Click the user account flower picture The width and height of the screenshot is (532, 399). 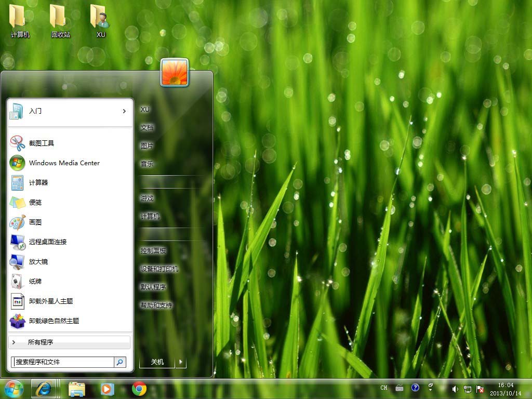click(175, 72)
